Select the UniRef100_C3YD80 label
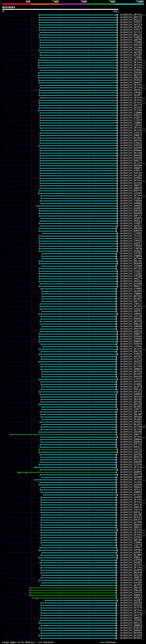The image size is (146, 644). [131, 233]
